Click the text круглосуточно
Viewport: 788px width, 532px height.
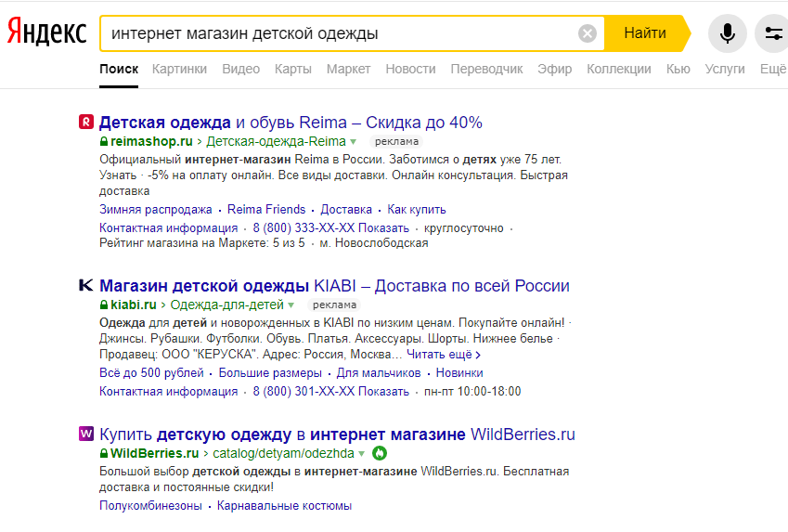[x=463, y=227]
